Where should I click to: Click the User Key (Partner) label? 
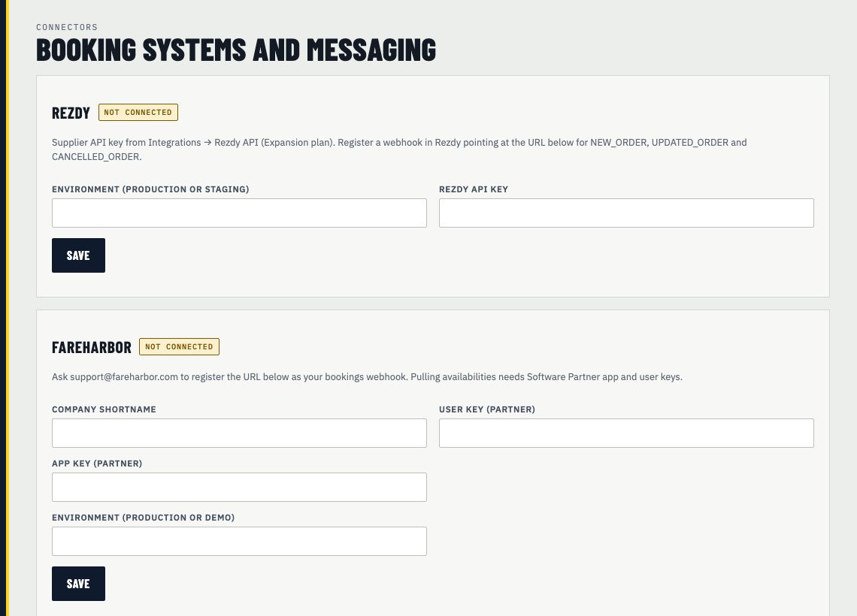coord(486,409)
